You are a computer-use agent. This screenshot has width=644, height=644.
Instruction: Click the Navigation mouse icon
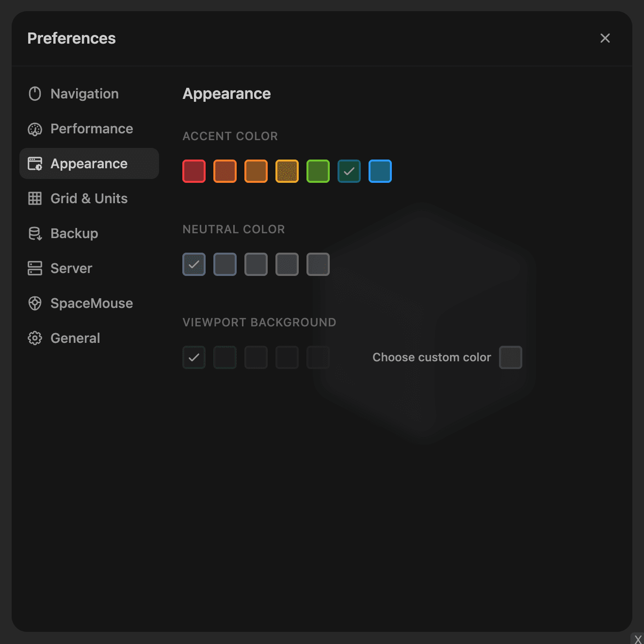35,94
